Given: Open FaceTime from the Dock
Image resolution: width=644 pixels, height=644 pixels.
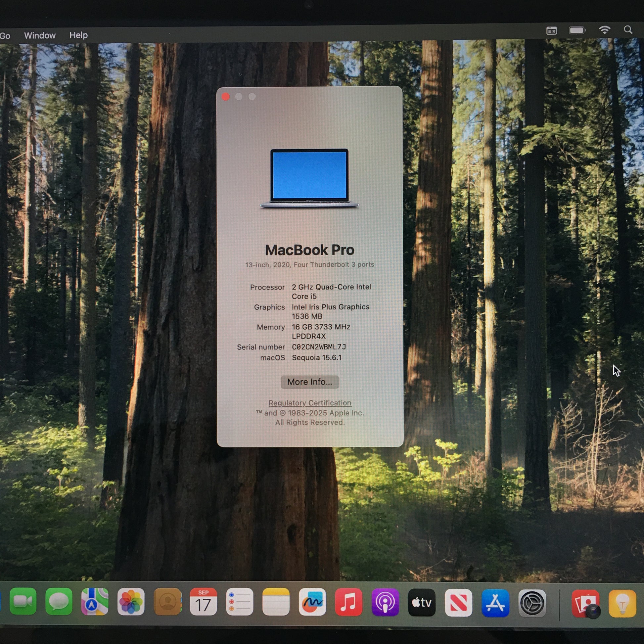Looking at the screenshot, I should click(x=23, y=602).
